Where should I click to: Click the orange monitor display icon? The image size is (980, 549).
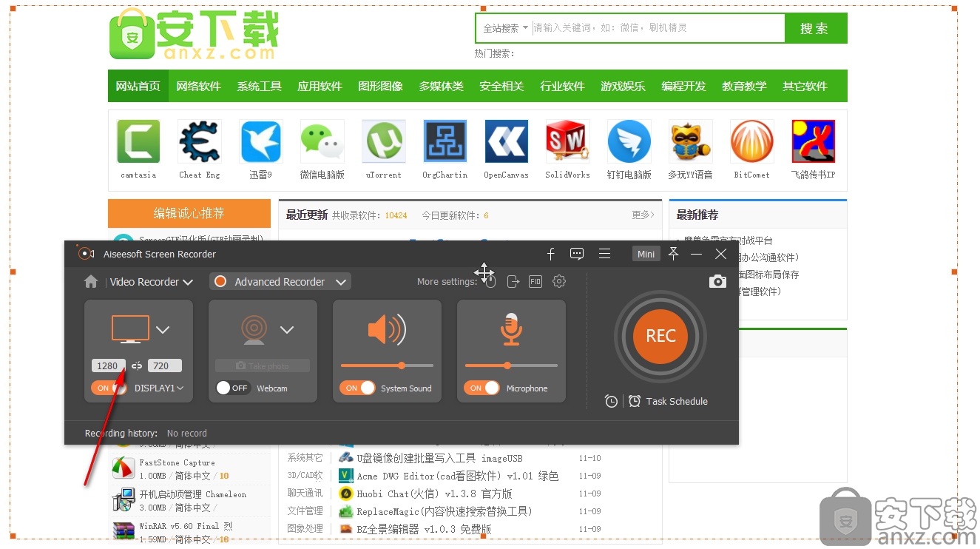click(x=130, y=329)
